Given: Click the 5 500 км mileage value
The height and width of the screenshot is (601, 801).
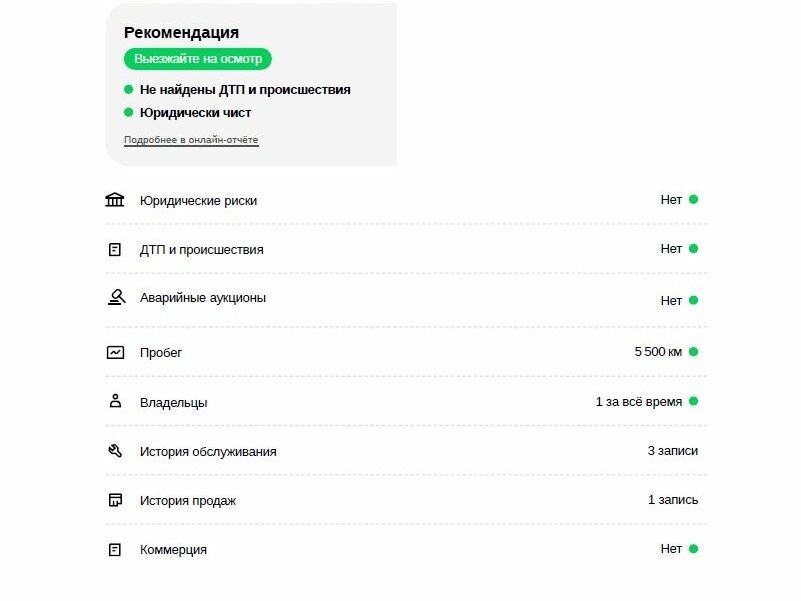Looking at the screenshot, I should 658,352.
